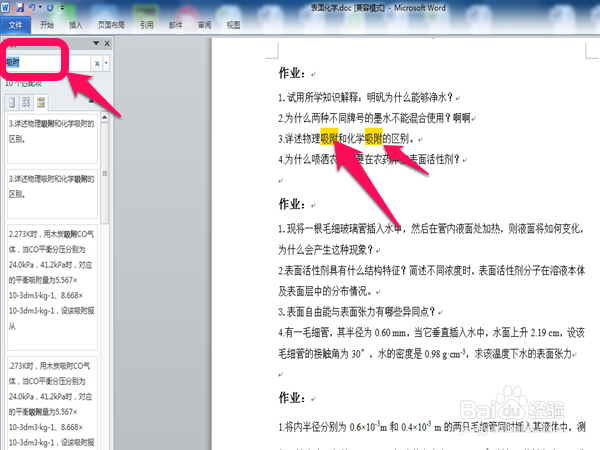Close the navigation pane
This screenshot has width=600, height=450.
click(x=107, y=43)
